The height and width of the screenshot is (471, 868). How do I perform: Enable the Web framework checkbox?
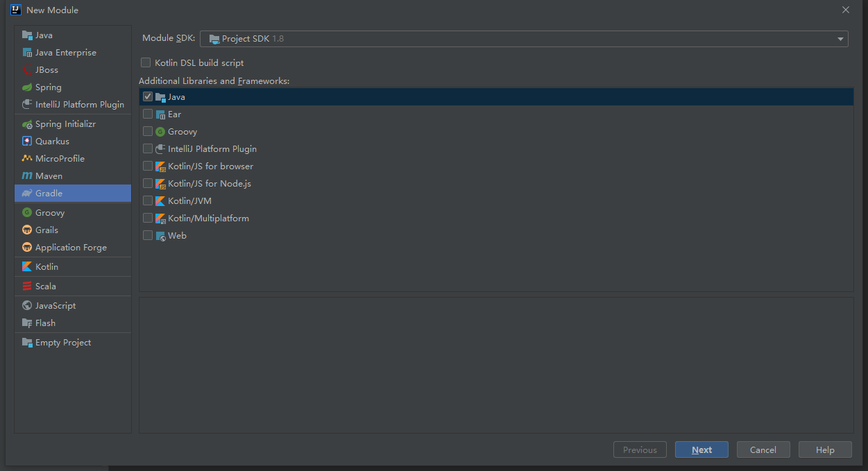[x=148, y=235]
